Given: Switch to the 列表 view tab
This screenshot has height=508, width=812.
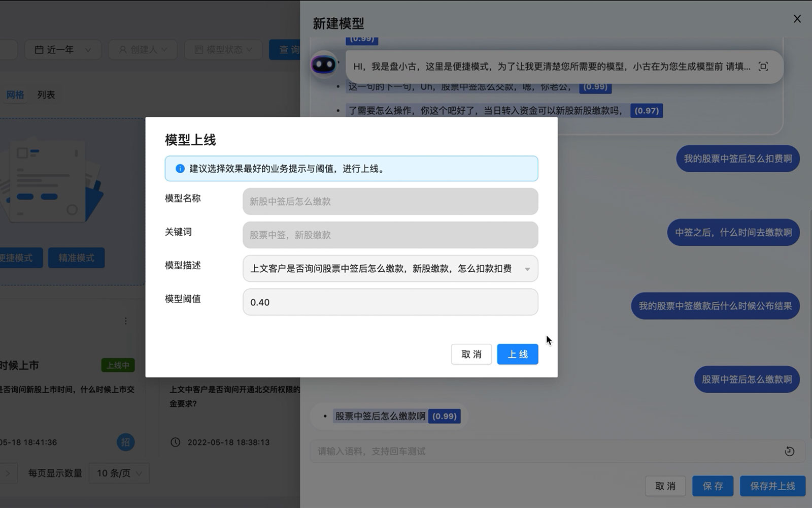Looking at the screenshot, I should [46, 95].
